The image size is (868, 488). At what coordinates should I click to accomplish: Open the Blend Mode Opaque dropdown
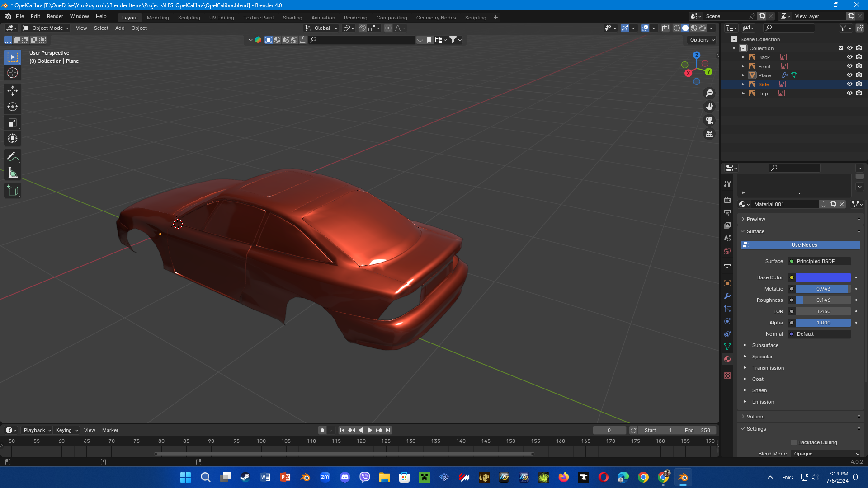(x=826, y=454)
